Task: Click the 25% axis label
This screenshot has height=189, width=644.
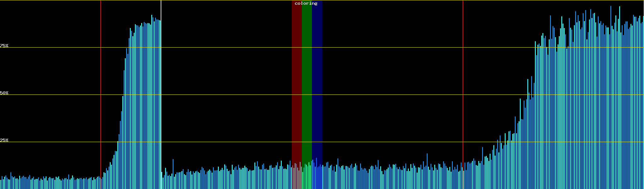Action: 4,140
